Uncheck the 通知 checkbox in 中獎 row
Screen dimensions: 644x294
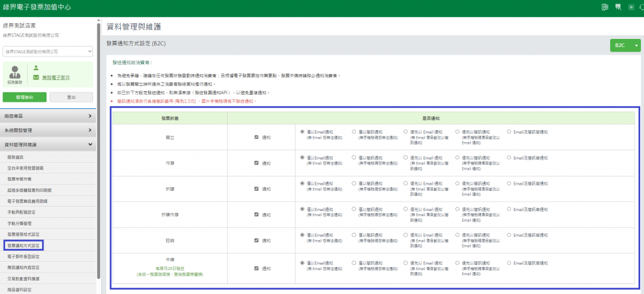(257, 269)
